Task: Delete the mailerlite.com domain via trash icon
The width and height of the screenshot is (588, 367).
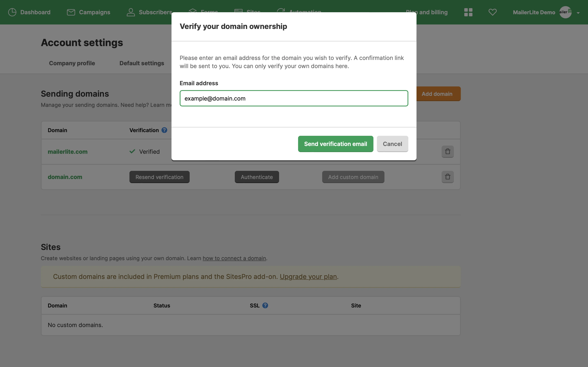Action: 447,151
